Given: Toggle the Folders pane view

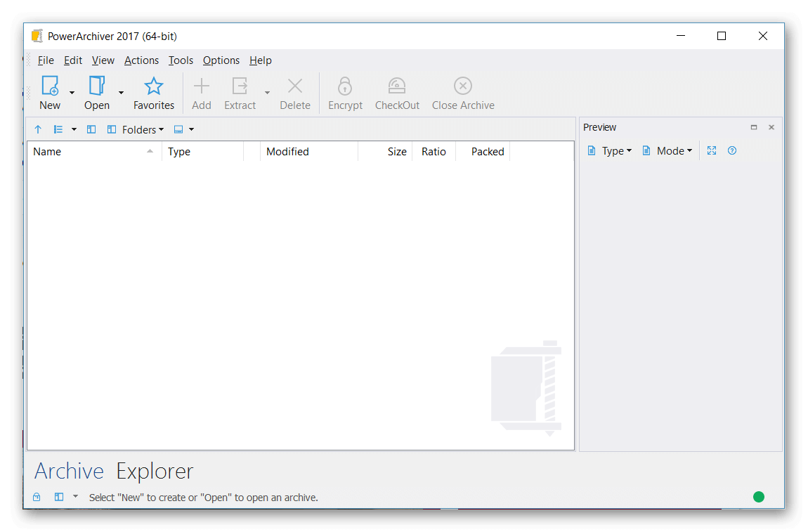Looking at the screenshot, I should point(135,129).
